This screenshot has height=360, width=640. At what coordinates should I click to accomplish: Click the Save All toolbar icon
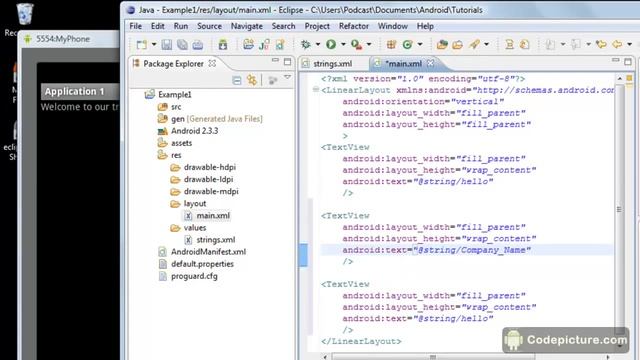(182, 44)
